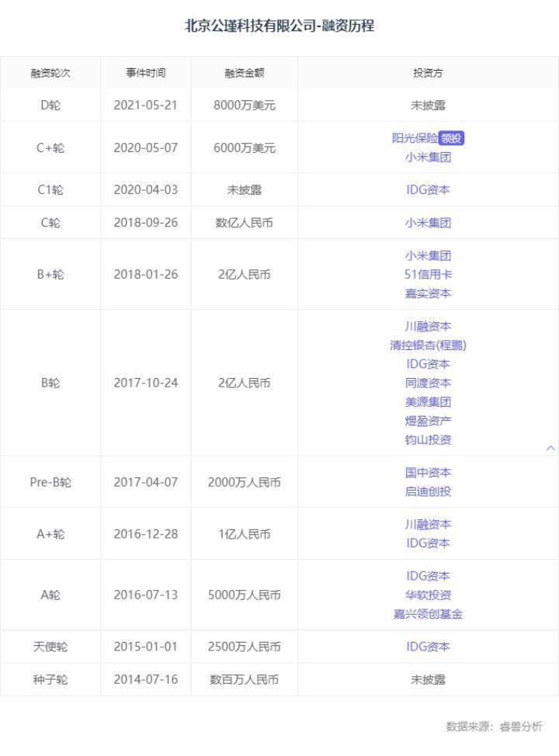Viewport: 559px width, 756px height.
Task: Click the 融资轮次 column header
Action: pos(50,73)
